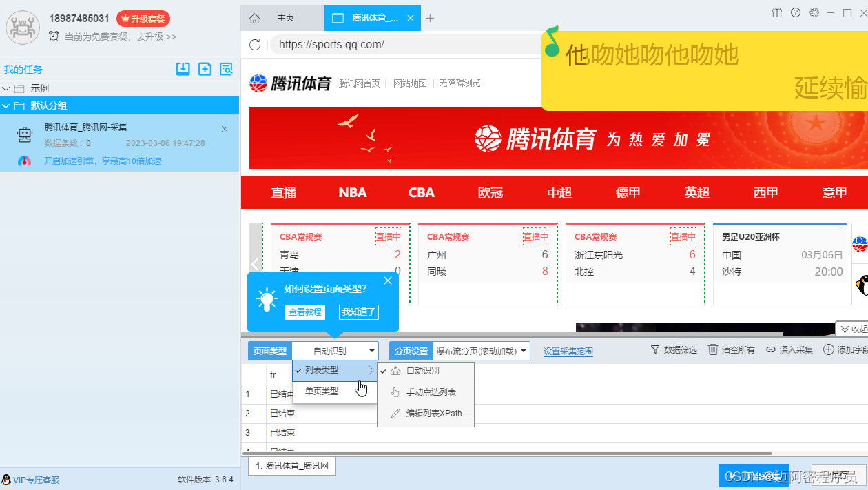Click the previous arrow on match carousel
This screenshot has height=490, width=868.
coord(255,264)
